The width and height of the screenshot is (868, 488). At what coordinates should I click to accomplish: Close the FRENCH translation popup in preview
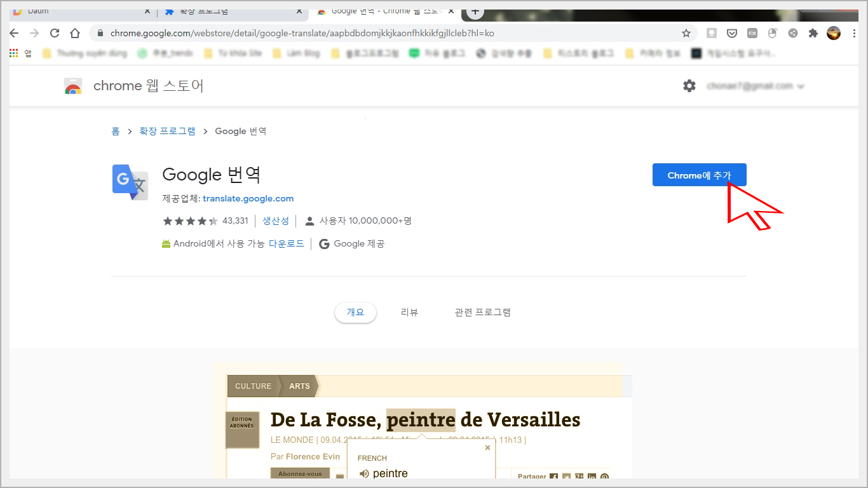487,447
